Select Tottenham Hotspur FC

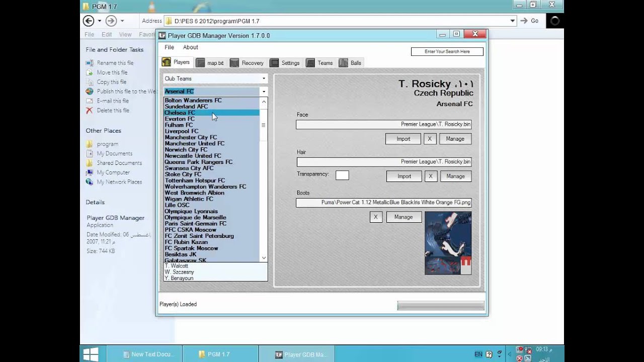point(211,180)
